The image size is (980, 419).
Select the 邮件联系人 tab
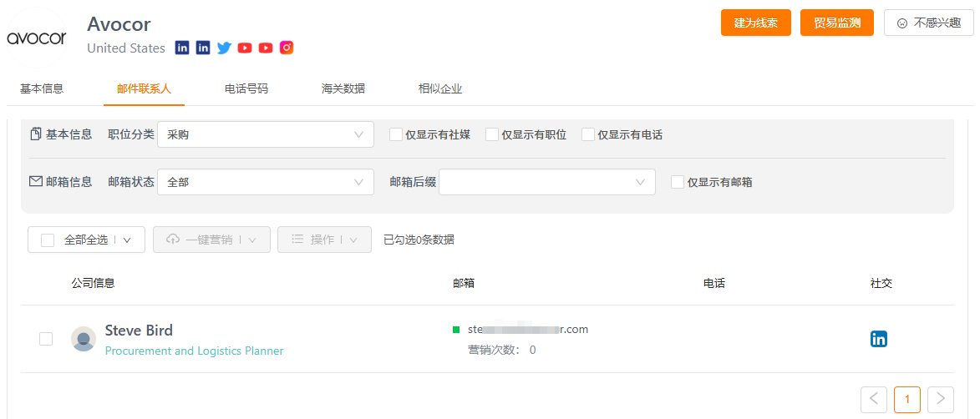144,88
